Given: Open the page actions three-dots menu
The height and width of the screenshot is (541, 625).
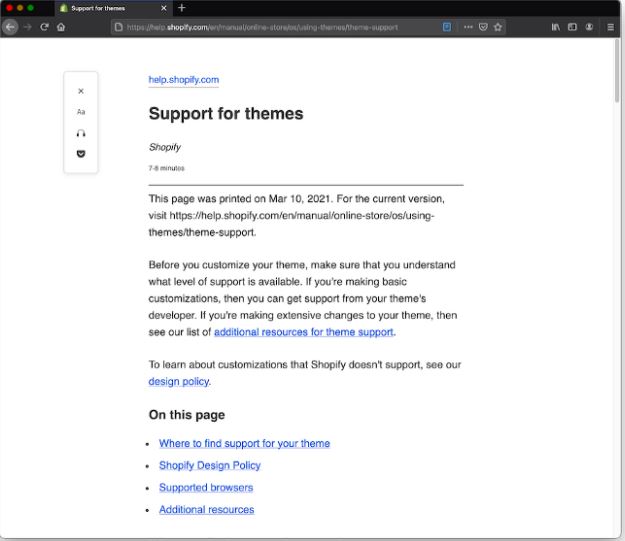Looking at the screenshot, I should coord(468,27).
